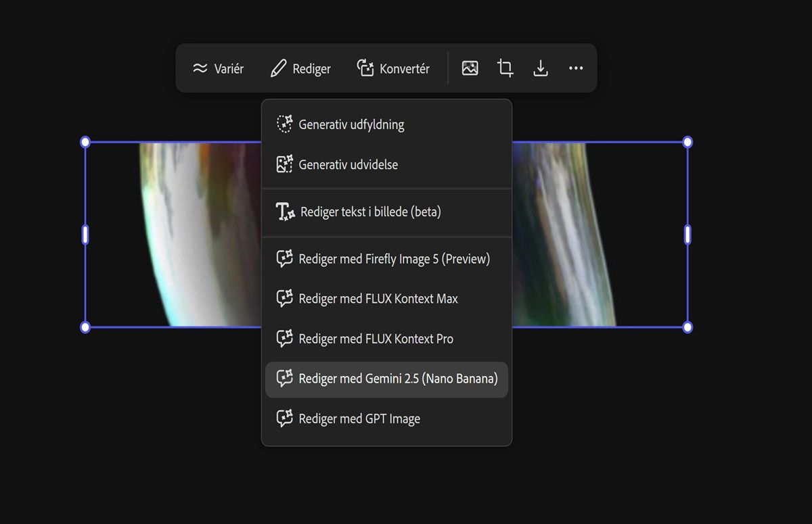
Task: Choose Generativ udvidelse from the menu
Action: (386, 164)
